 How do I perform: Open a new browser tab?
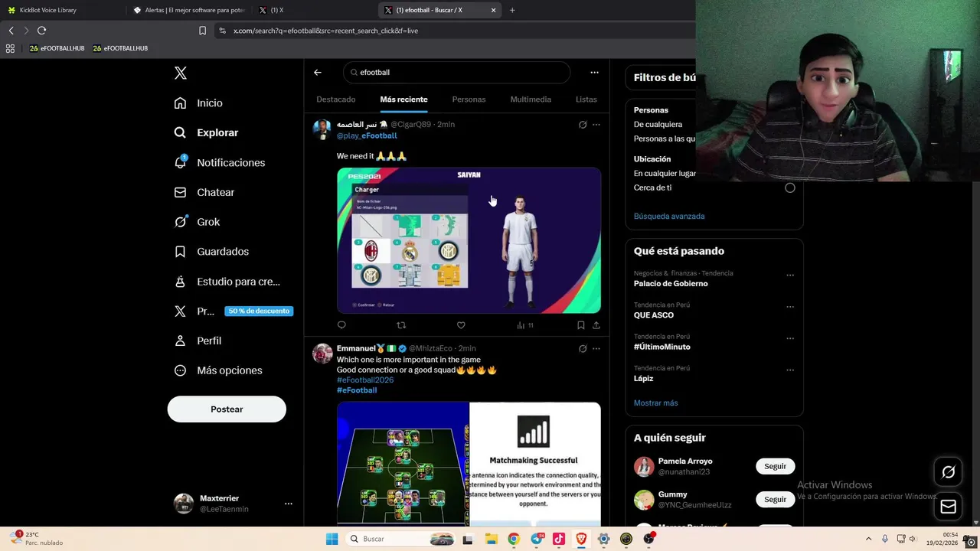point(512,11)
